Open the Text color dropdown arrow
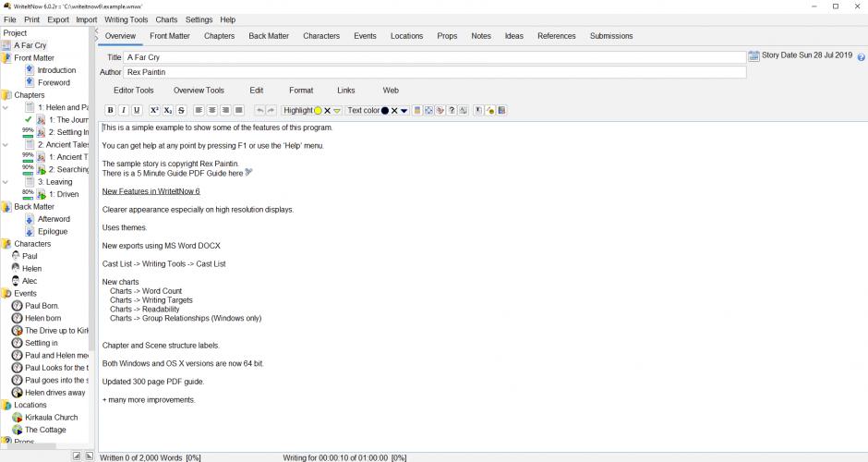This screenshot has height=462, width=868. click(x=404, y=111)
